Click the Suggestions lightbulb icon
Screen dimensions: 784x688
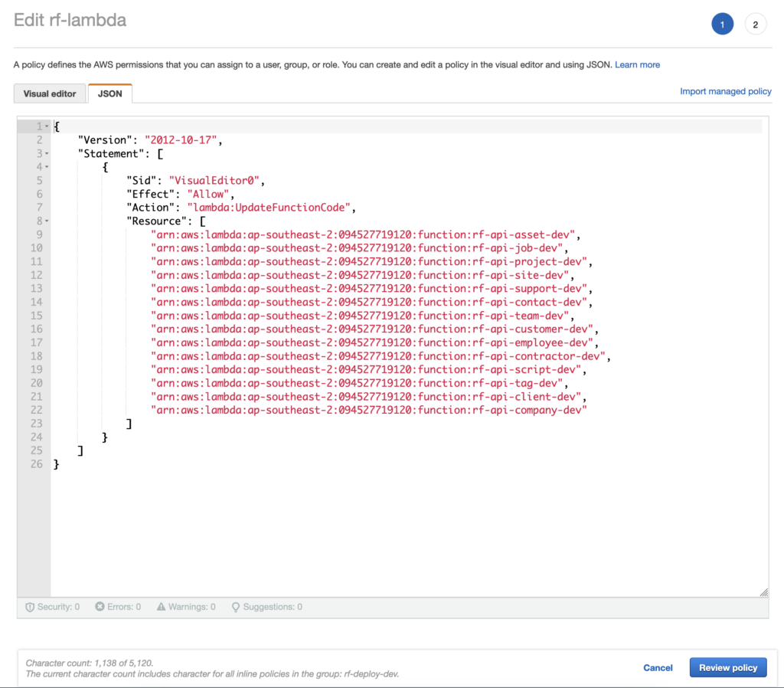[236, 607]
